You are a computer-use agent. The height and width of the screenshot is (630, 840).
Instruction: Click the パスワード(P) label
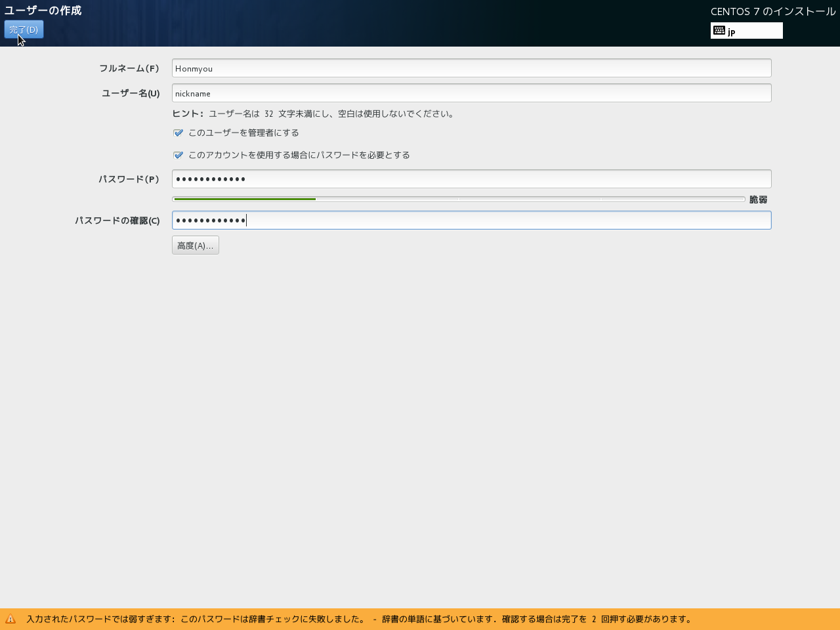tap(129, 179)
